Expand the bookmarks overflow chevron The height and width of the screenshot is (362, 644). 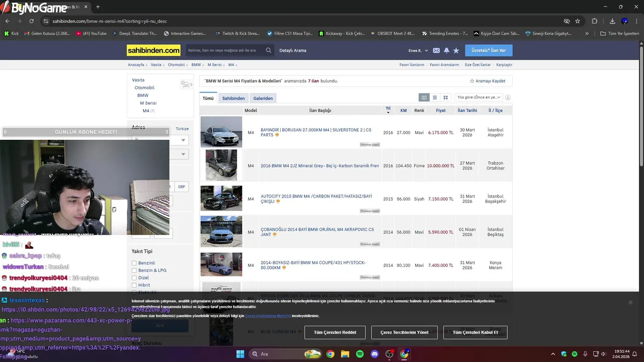pyautogui.click(x=587, y=34)
